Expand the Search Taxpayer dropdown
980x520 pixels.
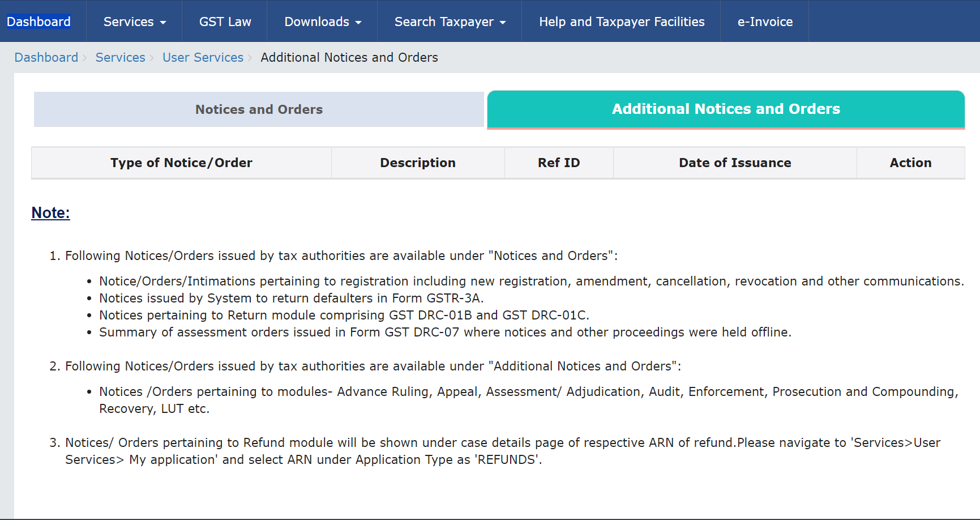(x=450, y=22)
